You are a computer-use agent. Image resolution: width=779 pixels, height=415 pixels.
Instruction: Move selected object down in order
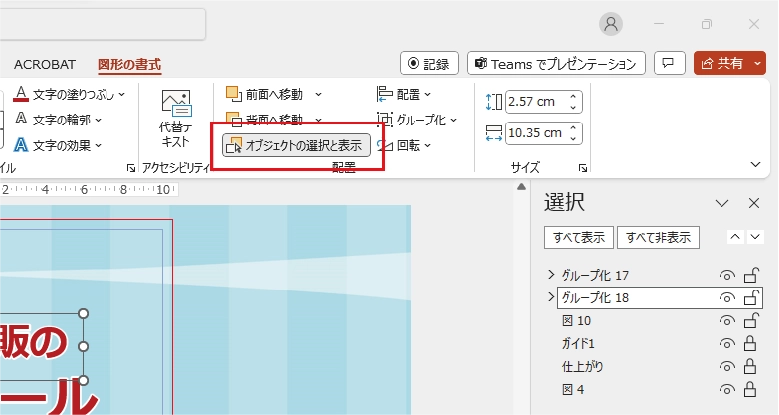(755, 237)
